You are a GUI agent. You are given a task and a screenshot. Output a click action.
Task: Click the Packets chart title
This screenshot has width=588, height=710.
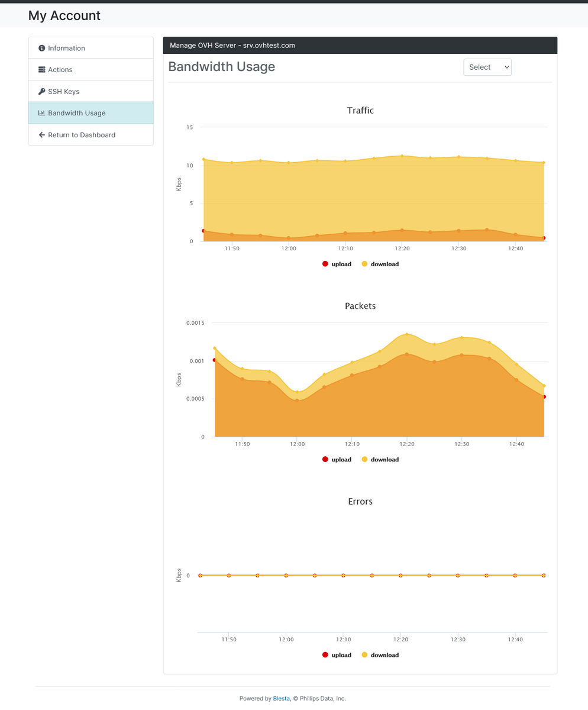pyautogui.click(x=360, y=306)
